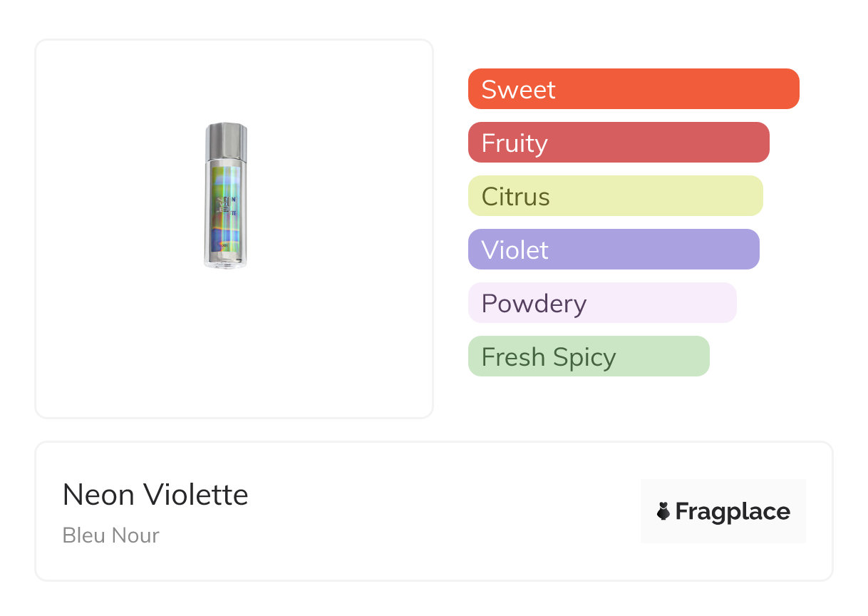The image size is (868, 616).
Task: Click the "Fruity" text label
Action: click(515, 143)
